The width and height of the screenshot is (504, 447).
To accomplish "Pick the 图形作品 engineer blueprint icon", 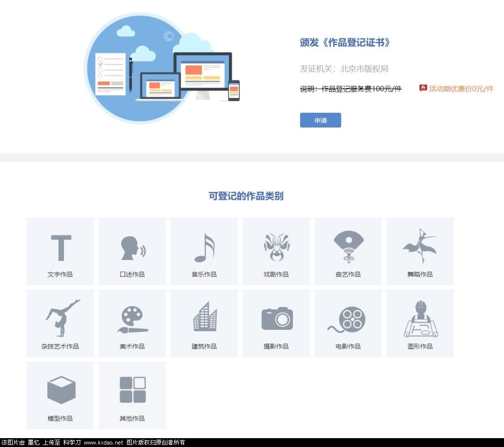I will click(420, 319).
